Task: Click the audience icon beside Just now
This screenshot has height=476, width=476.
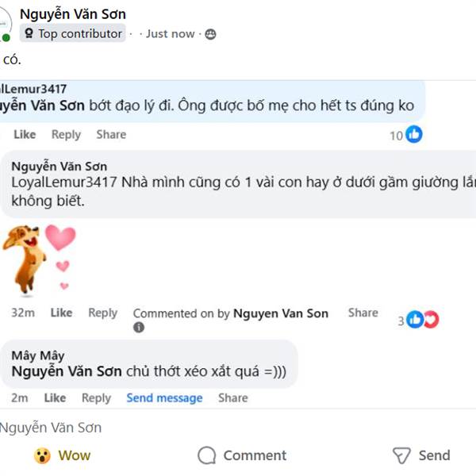Action: pos(210,34)
